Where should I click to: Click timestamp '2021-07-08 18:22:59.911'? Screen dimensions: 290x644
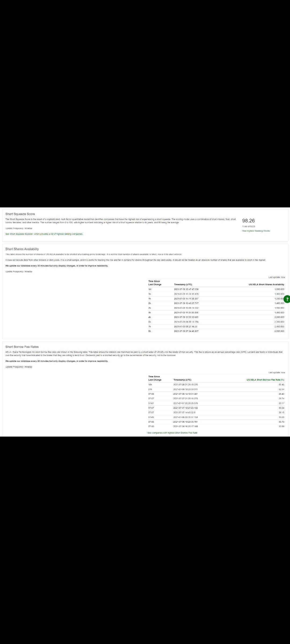tap(186, 389)
